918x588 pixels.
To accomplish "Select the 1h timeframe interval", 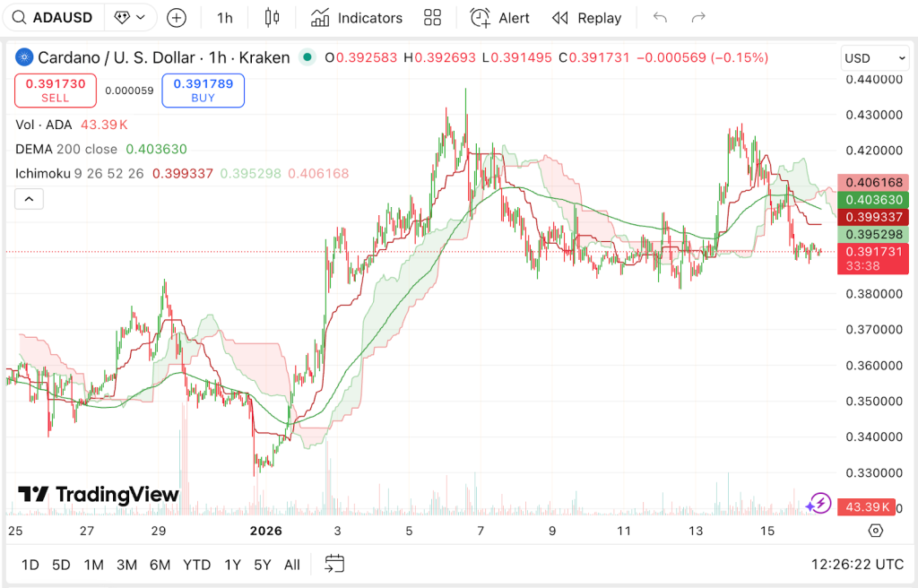I will click(x=224, y=18).
